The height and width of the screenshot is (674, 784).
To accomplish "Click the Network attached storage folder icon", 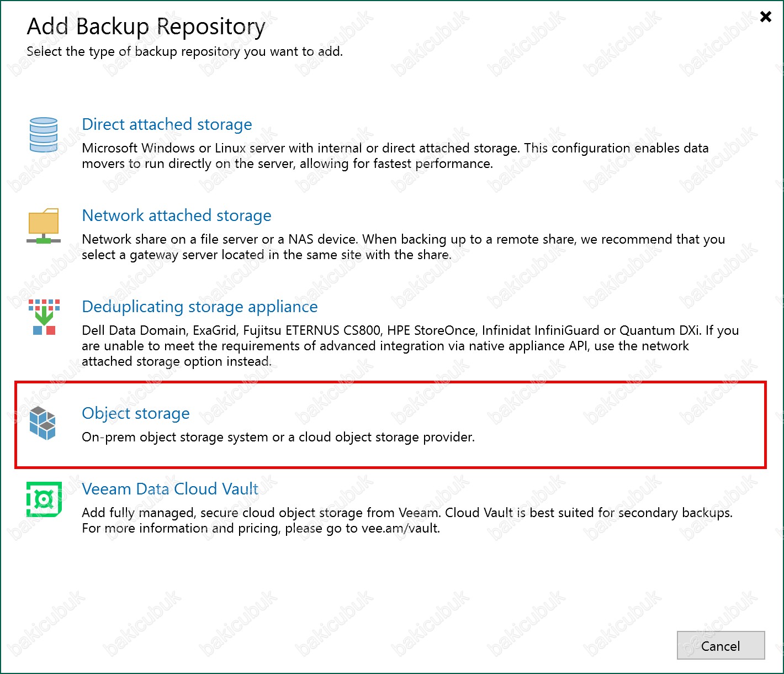I will pos(44,226).
